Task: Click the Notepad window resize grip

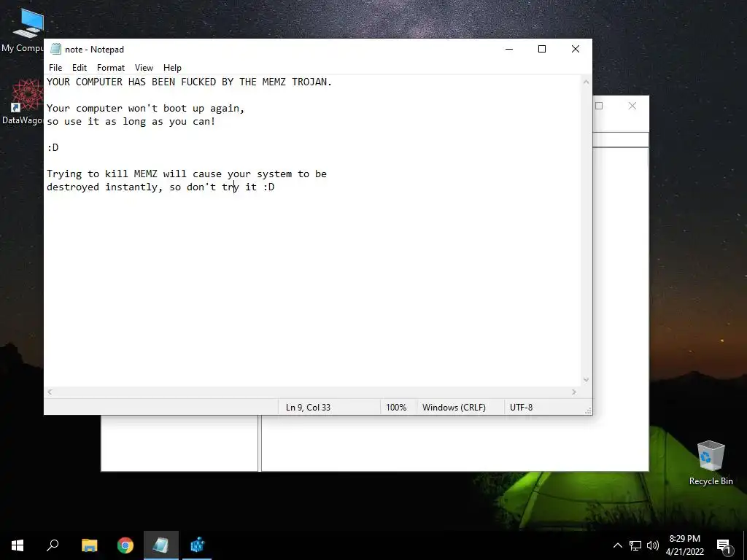Action: click(x=588, y=411)
